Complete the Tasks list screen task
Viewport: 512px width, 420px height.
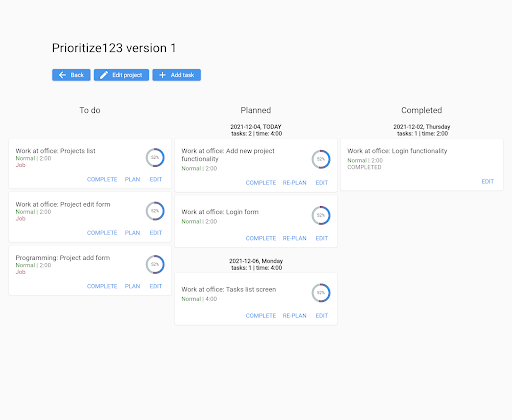coord(261,315)
